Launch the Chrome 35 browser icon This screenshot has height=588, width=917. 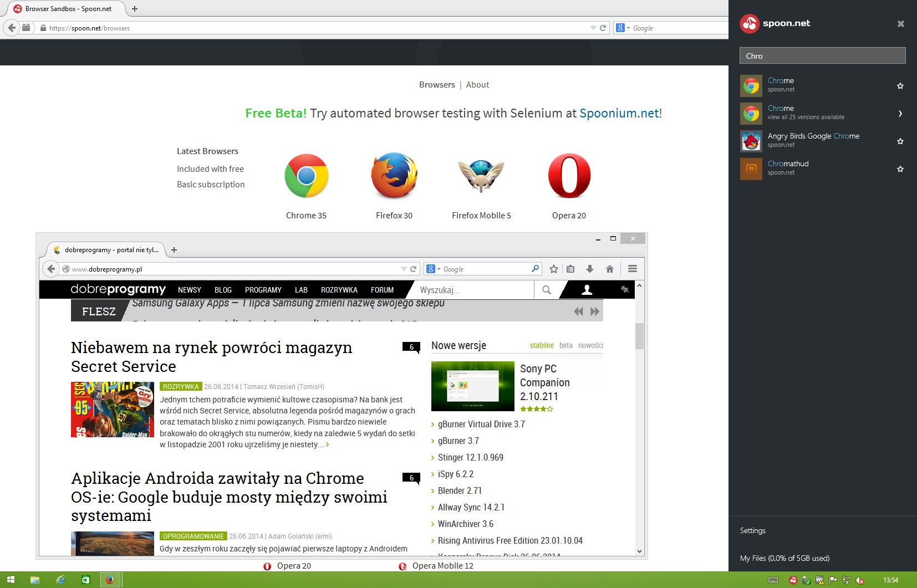tap(306, 176)
